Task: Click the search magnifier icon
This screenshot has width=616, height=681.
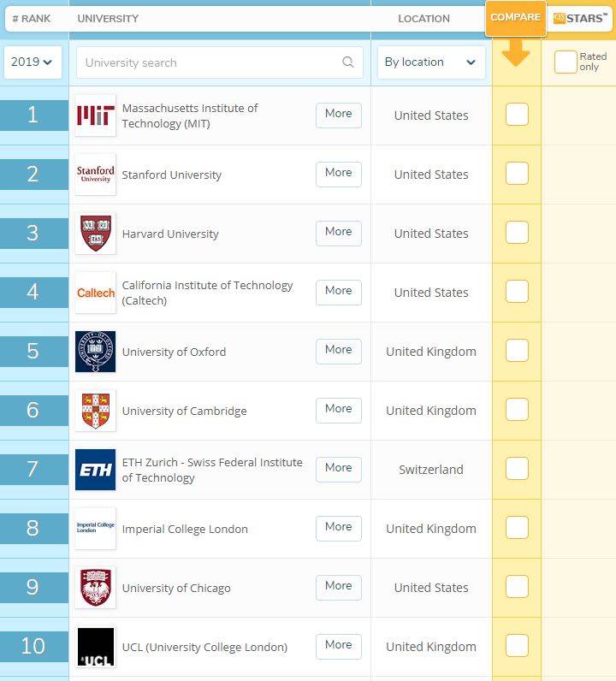Action: pyautogui.click(x=348, y=62)
